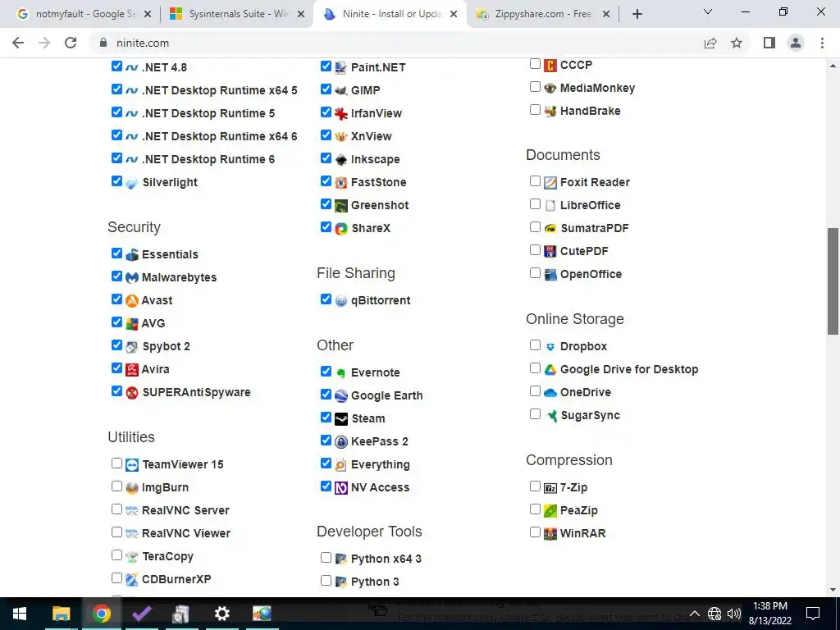
Task: Uncheck the Essentials security checkbox
Action: click(x=116, y=253)
